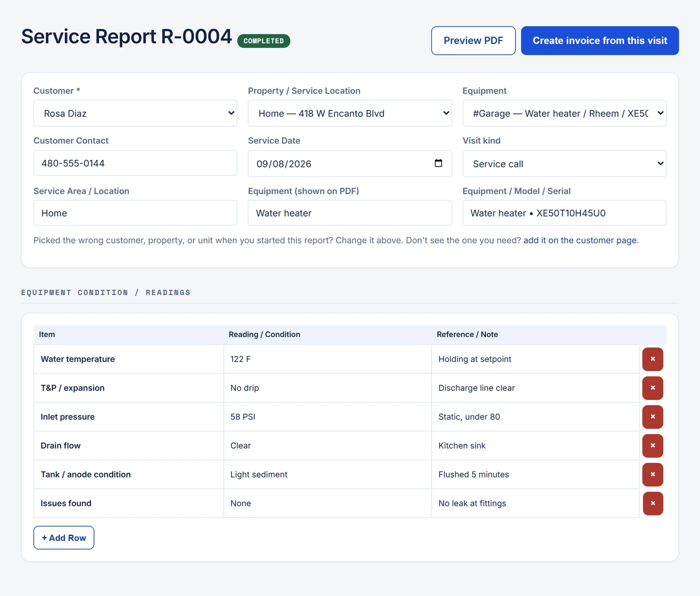Edit the 'Discharge line clear' note
This screenshot has height=596, width=700.
coord(535,388)
